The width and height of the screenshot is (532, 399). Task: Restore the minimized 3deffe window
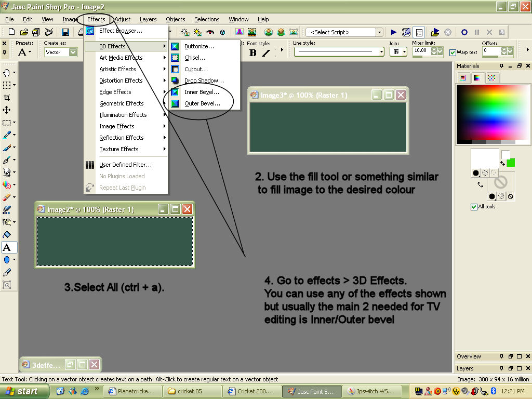pos(70,365)
